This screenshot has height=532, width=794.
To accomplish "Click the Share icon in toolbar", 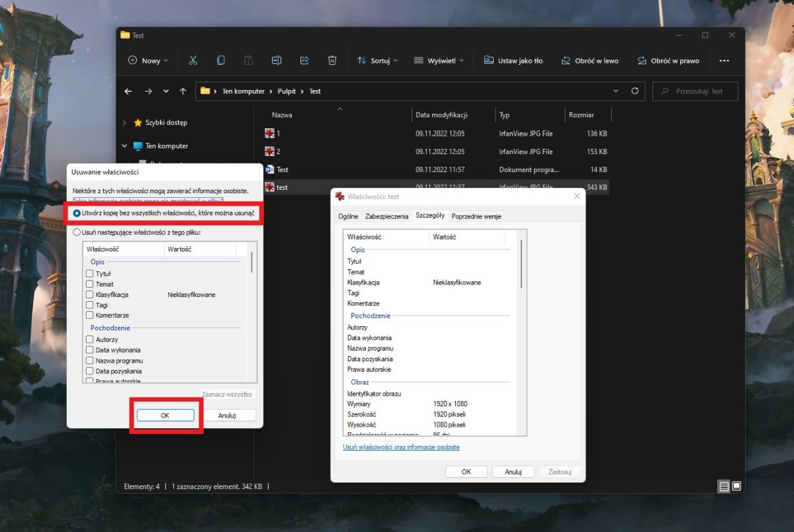I will (304, 60).
